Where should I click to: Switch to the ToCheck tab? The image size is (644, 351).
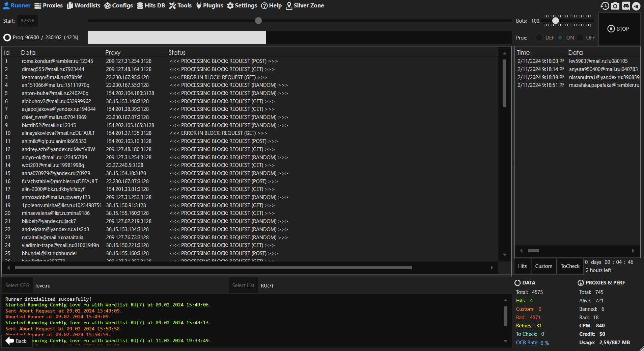tap(570, 266)
